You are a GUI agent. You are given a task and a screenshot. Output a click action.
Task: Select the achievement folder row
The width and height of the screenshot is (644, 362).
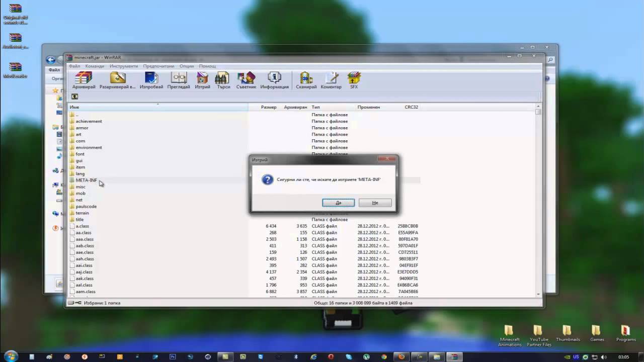[x=244, y=121]
